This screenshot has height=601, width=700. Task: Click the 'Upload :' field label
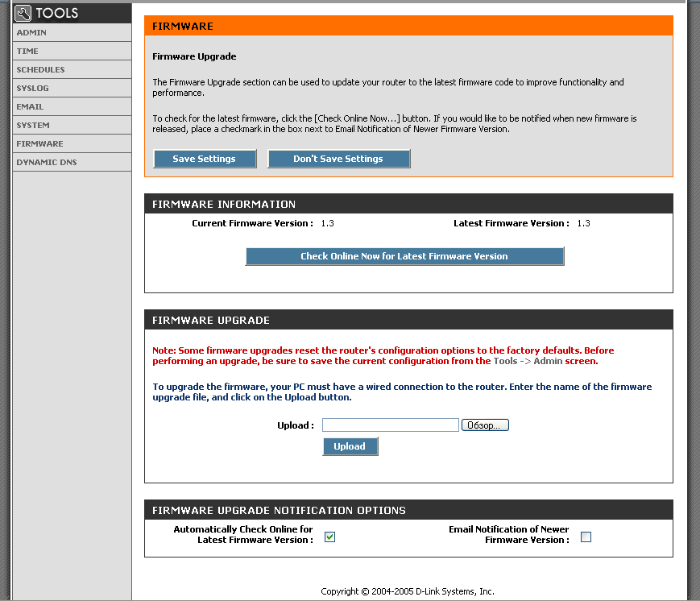(x=296, y=425)
